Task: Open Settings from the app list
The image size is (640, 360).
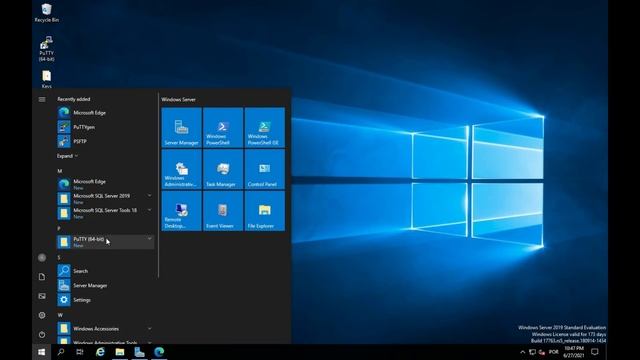Action: coord(105,300)
